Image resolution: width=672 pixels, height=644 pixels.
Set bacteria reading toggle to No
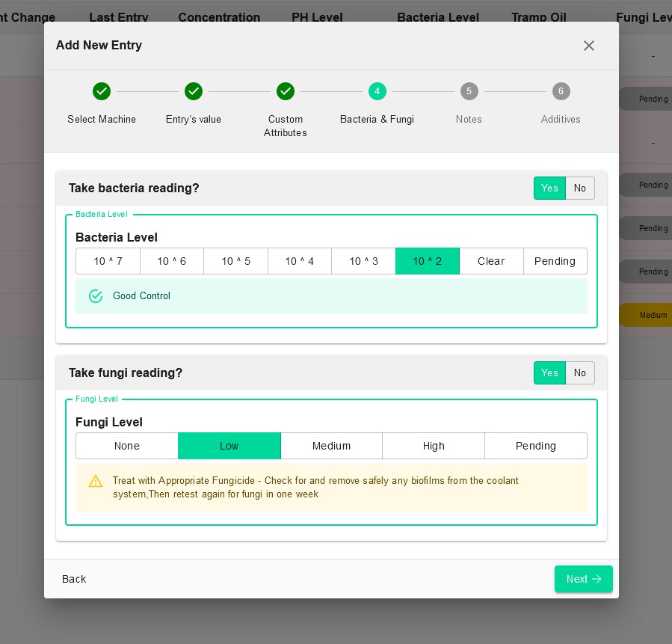[x=580, y=188]
